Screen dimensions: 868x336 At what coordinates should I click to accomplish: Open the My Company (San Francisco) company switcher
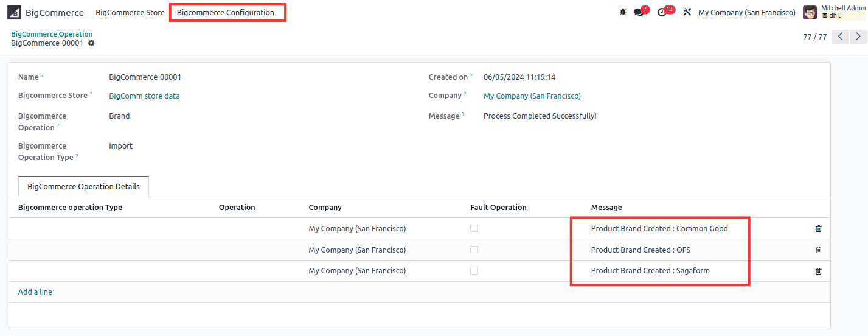746,12
